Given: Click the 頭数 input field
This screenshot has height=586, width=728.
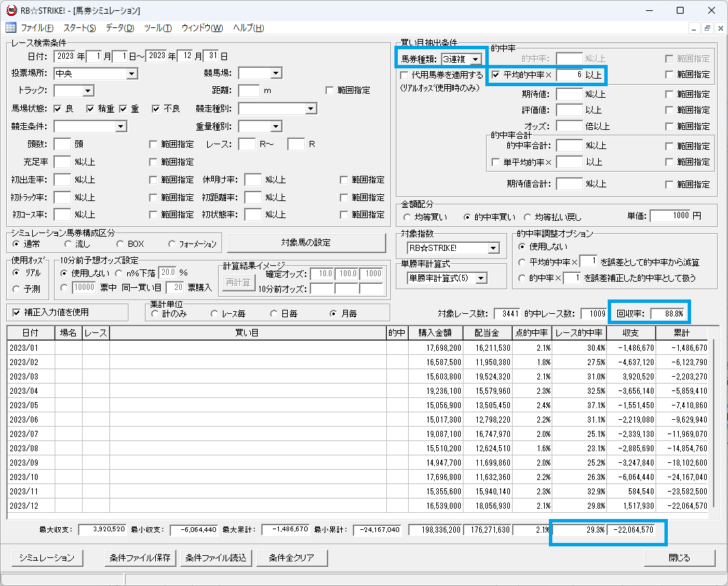Looking at the screenshot, I should coord(62,144).
